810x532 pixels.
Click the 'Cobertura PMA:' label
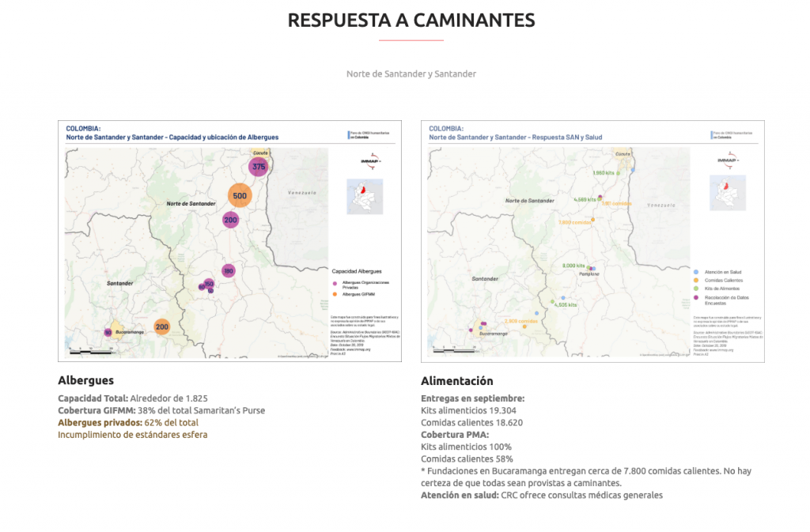455,435
